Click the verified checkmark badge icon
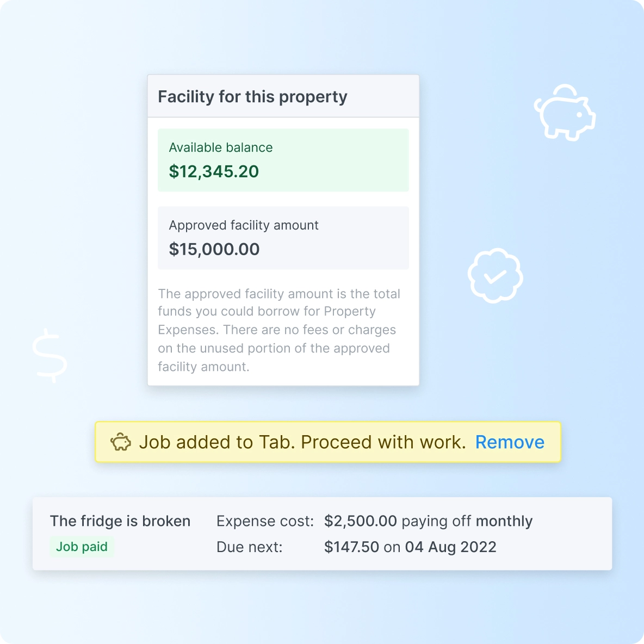 [495, 276]
